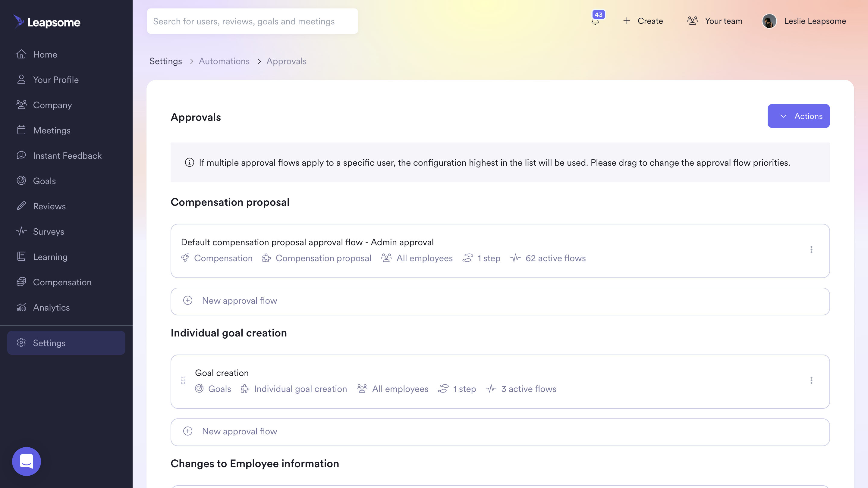
Task: Open the Goal creation flow title
Action: tap(222, 373)
